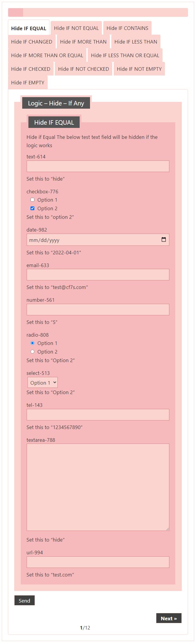Open the Hide IF CONTAINS tab
Screen dimensions: 196x644
127,28
